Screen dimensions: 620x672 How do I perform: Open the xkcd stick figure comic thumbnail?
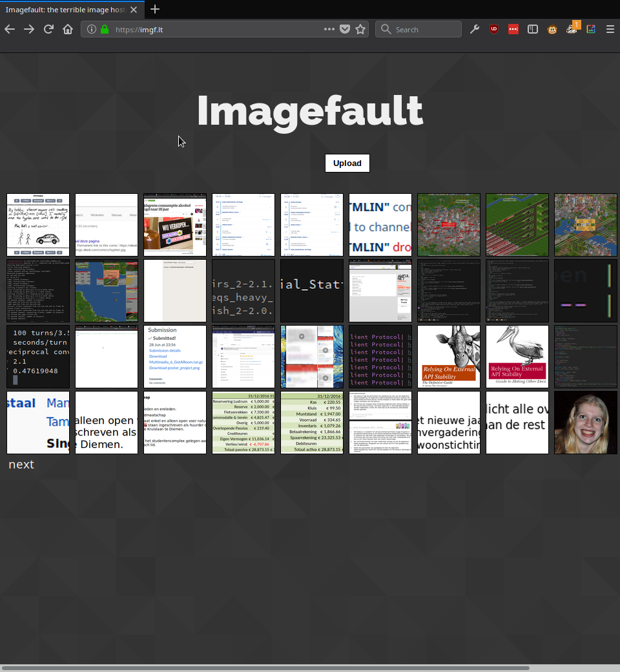click(38, 225)
